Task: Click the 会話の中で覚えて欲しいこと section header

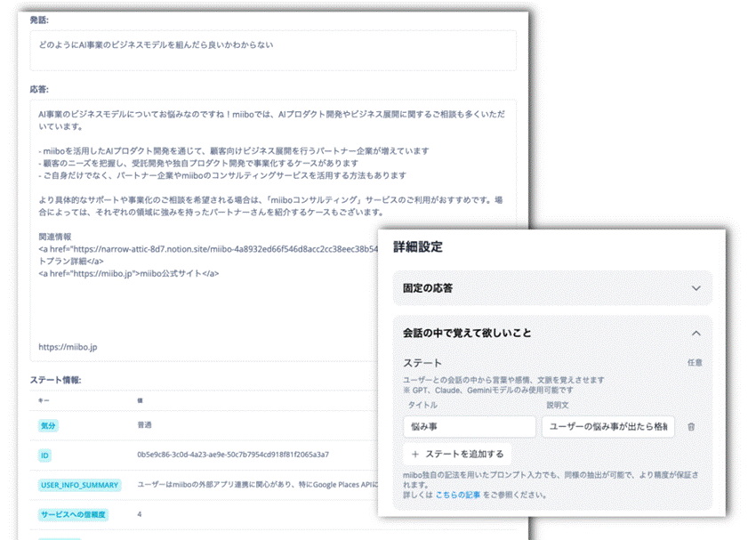Action: coord(467,333)
